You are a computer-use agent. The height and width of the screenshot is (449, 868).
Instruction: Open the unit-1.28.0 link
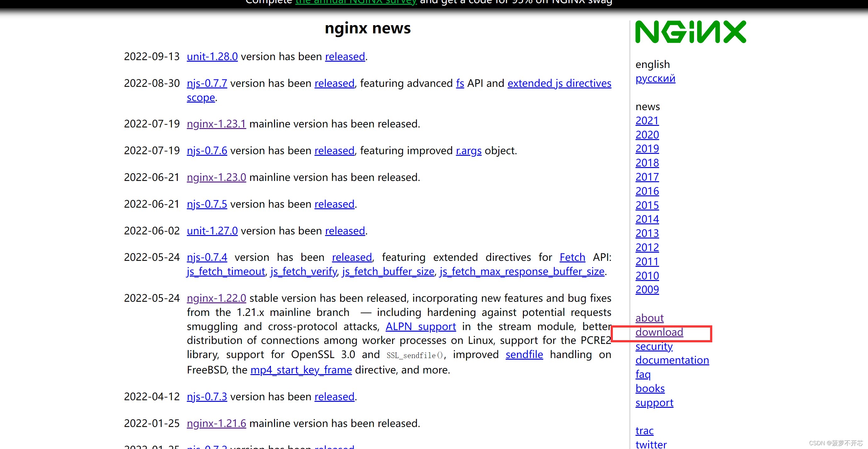coord(212,56)
